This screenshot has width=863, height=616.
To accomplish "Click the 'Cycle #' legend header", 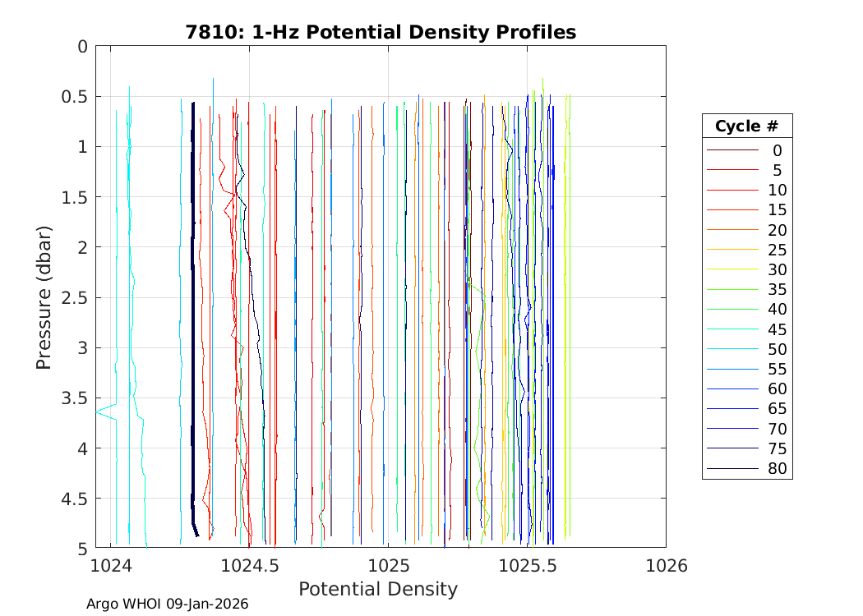I will click(x=746, y=126).
